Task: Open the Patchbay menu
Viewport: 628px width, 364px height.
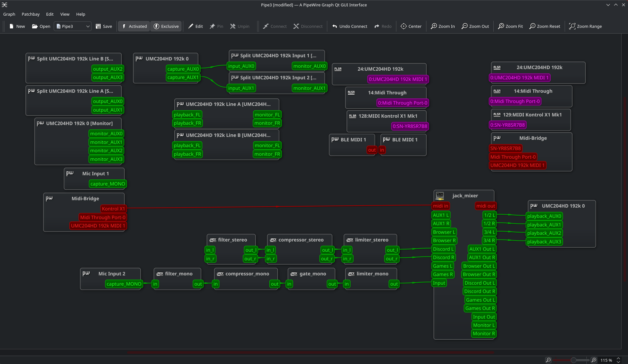Action: click(x=30, y=14)
